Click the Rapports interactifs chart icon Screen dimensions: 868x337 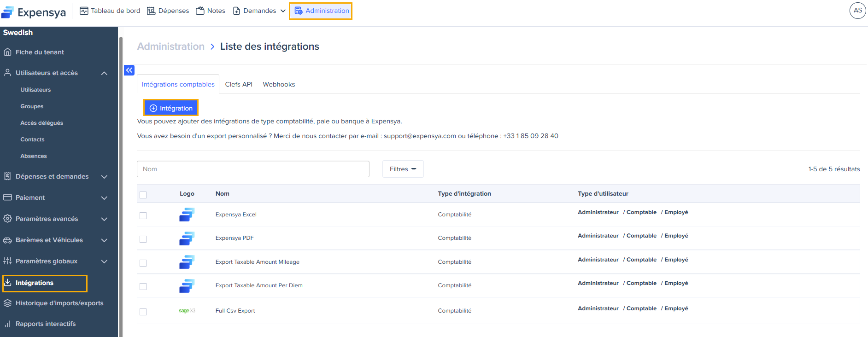point(7,324)
